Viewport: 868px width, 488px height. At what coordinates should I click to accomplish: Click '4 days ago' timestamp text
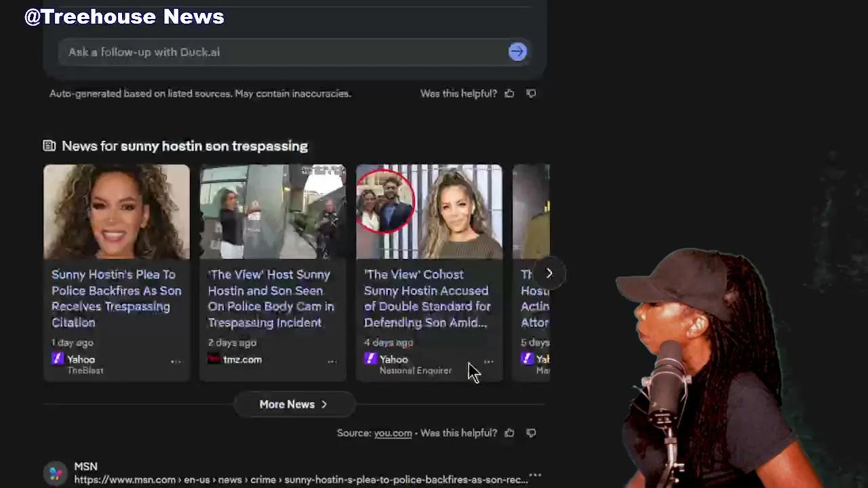(x=389, y=343)
